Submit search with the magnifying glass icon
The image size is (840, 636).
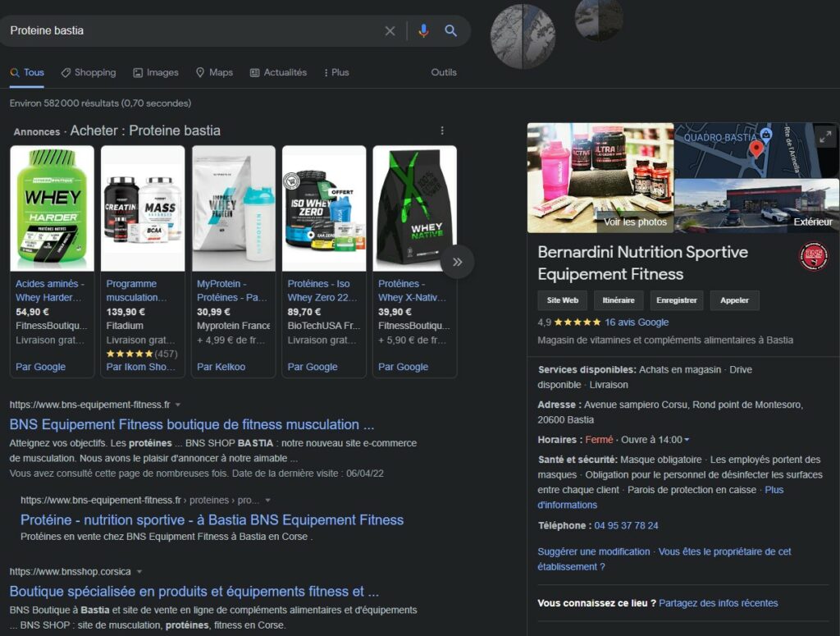pyautogui.click(x=451, y=31)
